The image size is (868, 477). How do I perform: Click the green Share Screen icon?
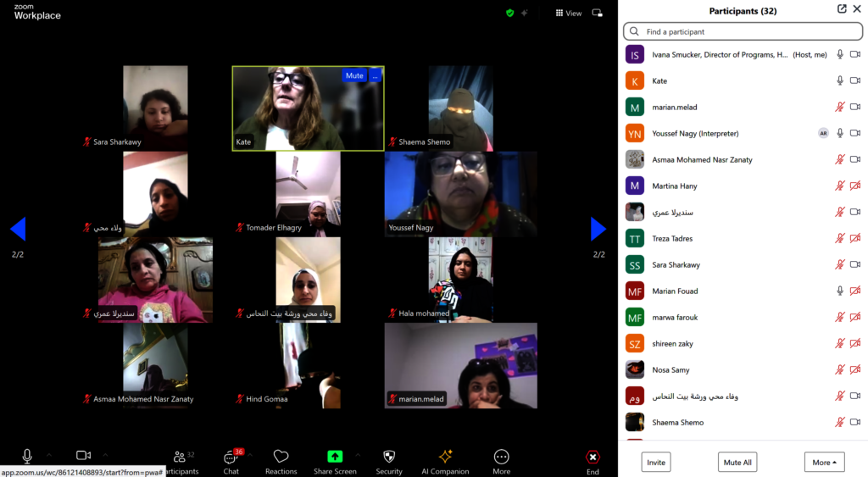point(335,458)
